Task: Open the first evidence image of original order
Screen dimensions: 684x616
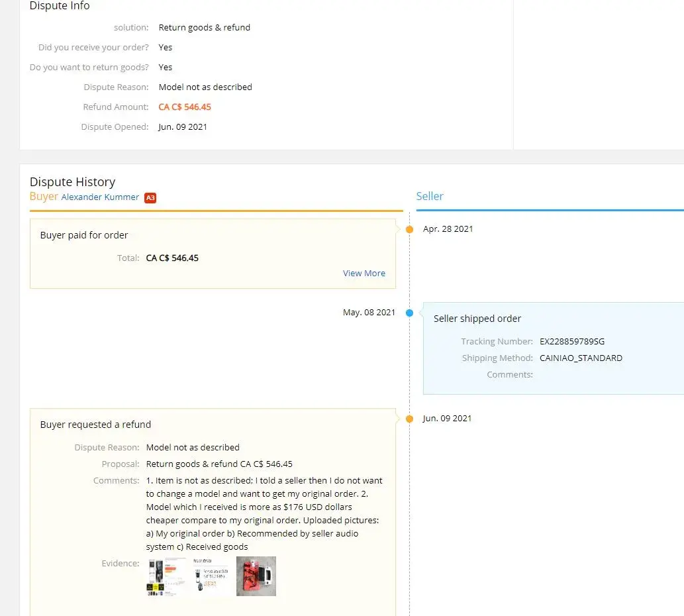Action: [166, 576]
